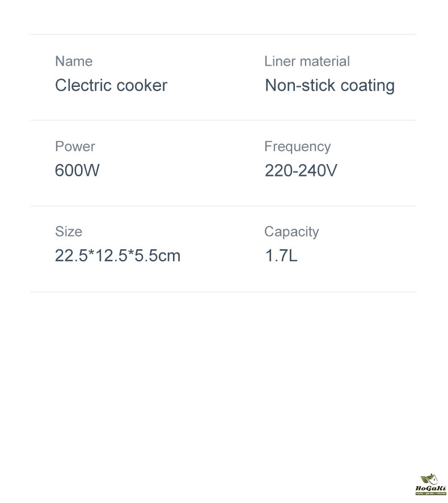This screenshot has width=448, height=503.
Task: Click the Home garden kitchen tagline bar
Action: [430, 493]
